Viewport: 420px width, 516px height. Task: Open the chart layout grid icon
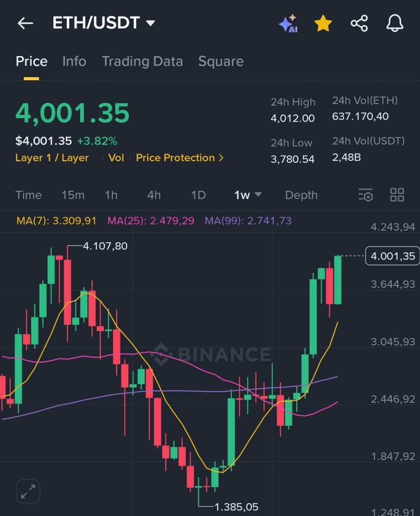(x=397, y=195)
